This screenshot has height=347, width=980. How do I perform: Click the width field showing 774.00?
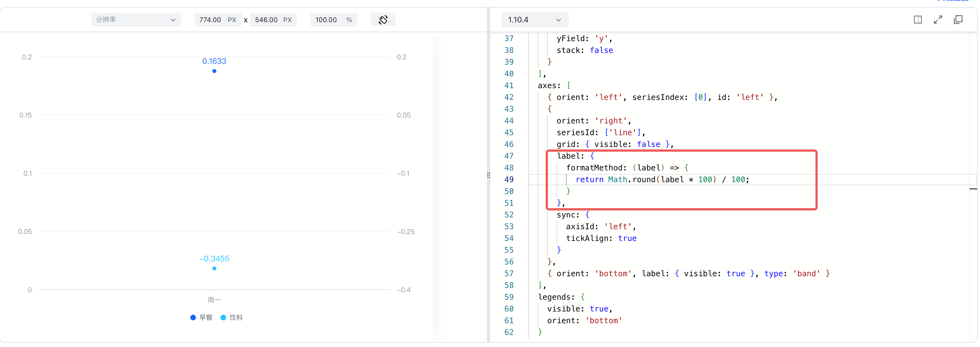pos(218,20)
